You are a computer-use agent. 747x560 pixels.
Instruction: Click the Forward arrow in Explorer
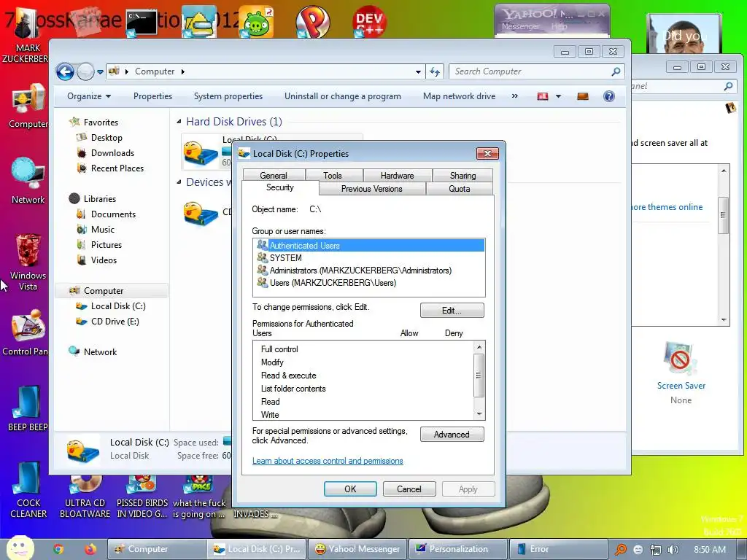(86, 72)
